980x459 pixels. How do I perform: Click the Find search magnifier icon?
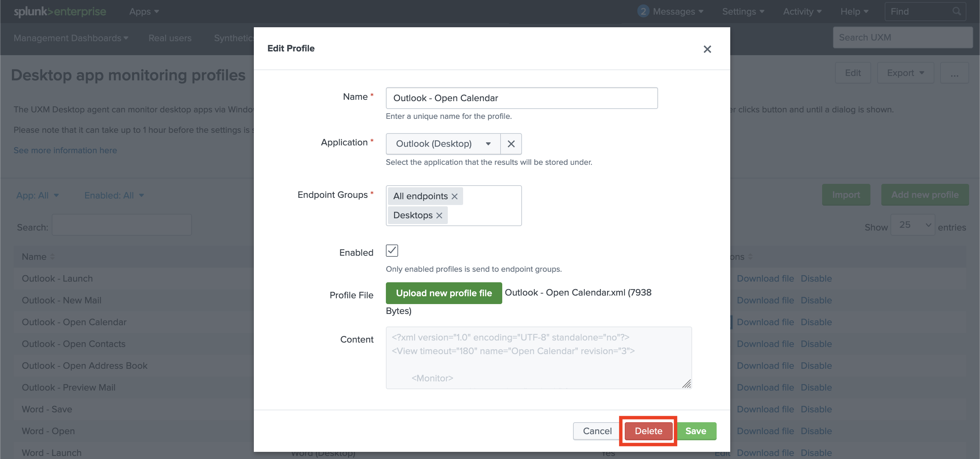pyautogui.click(x=956, y=12)
